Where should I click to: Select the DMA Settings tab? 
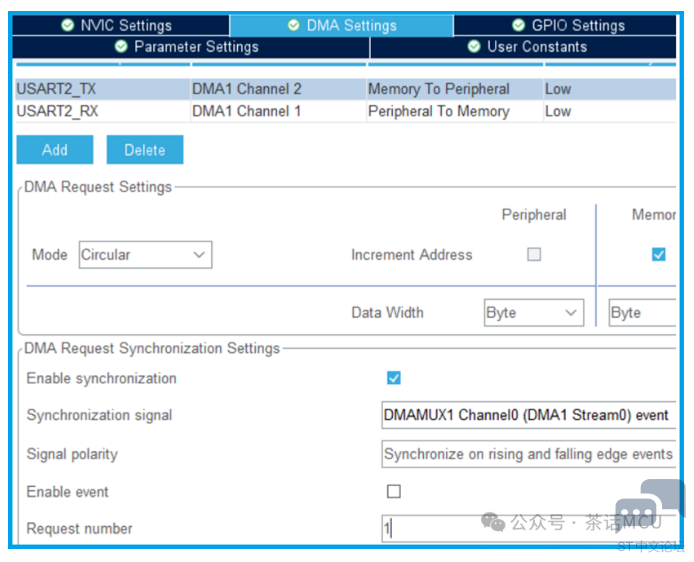click(x=341, y=25)
